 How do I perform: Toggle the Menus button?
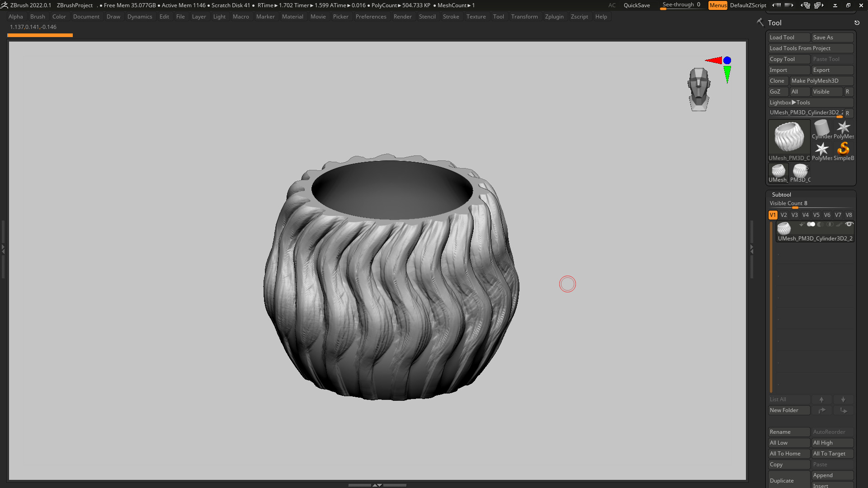718,5
